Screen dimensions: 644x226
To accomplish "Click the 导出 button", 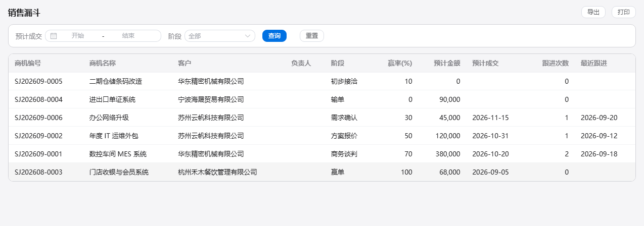I will [x=593, y=12].
